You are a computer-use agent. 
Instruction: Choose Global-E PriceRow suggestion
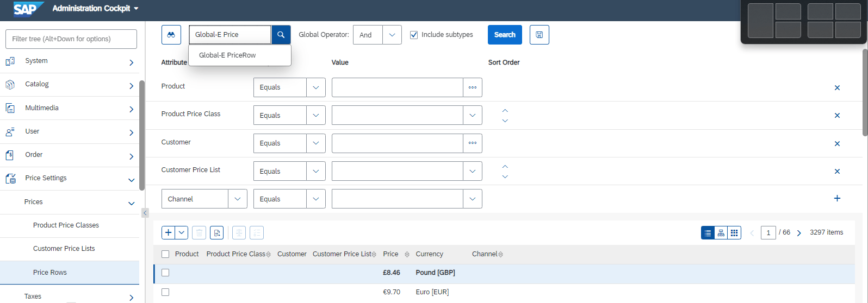tap(227, 55)
